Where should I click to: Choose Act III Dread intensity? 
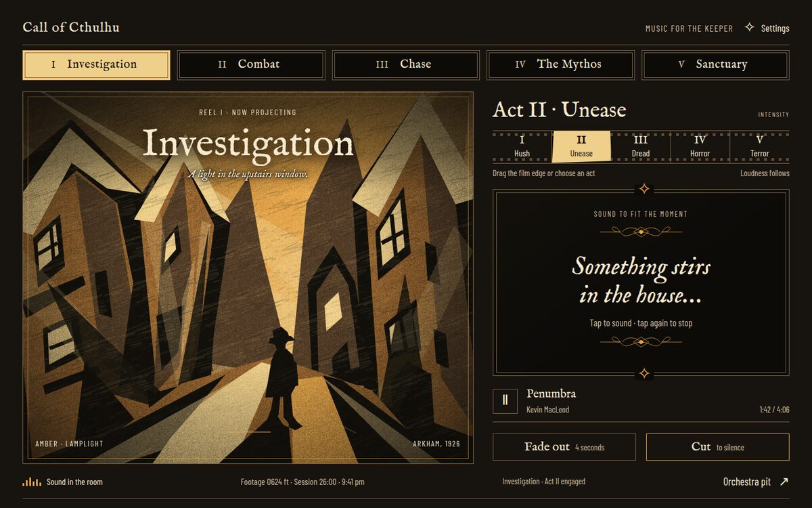coord(641,147)
